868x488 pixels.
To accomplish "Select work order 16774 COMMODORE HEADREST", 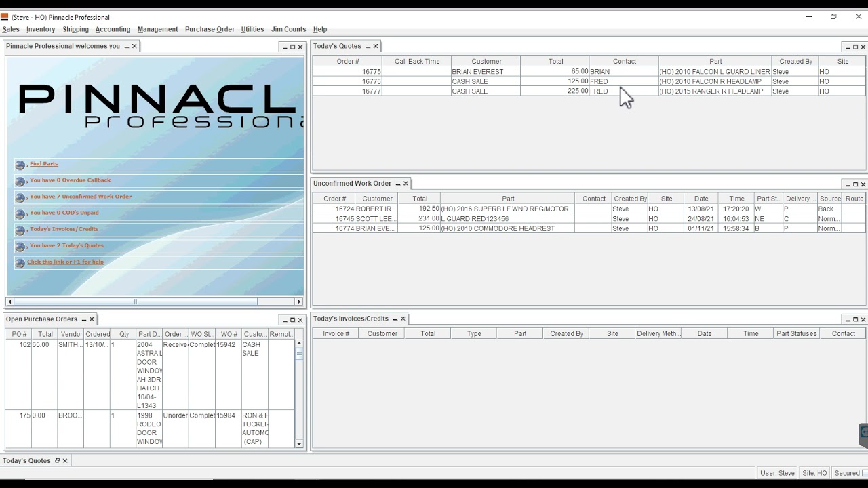I will [589, 229].
